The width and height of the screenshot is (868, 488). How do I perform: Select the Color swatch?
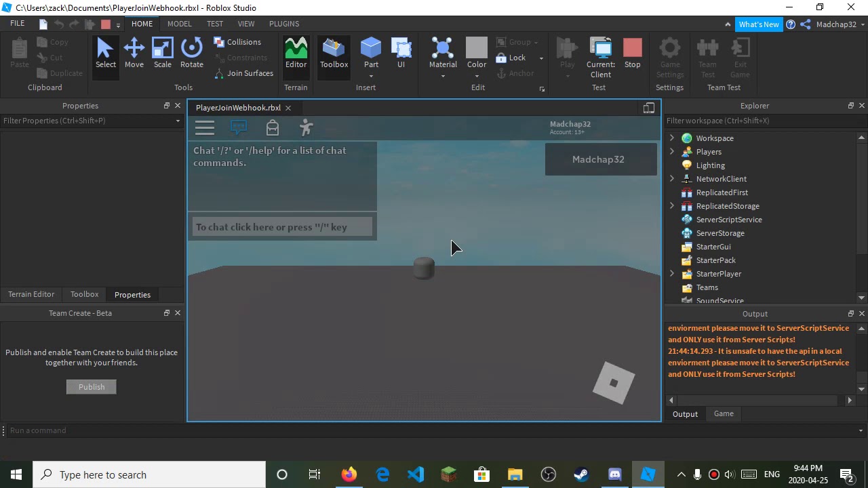[477, 49]
